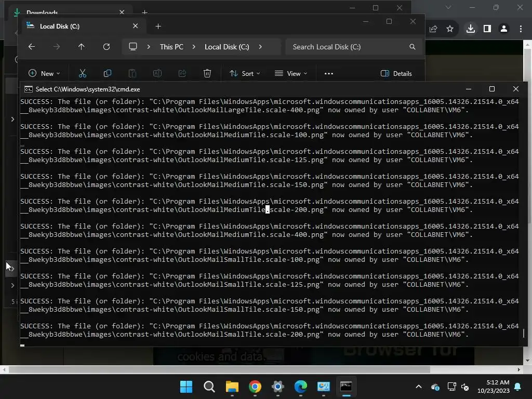Show hidden system tray icons
This screenshot has width=532, height=399.
419,387
